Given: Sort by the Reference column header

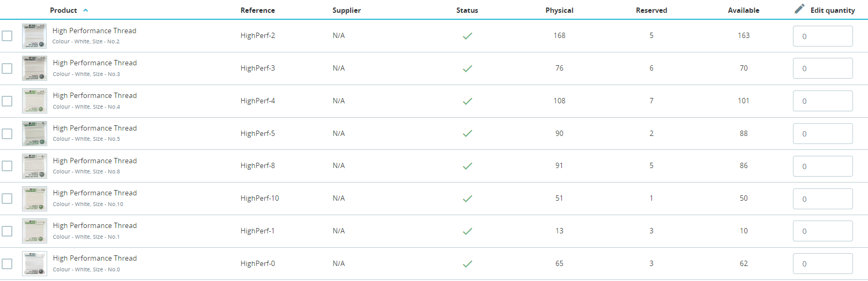Looking at the screenshot, I should pyautogui.click(x=257, y=10).
